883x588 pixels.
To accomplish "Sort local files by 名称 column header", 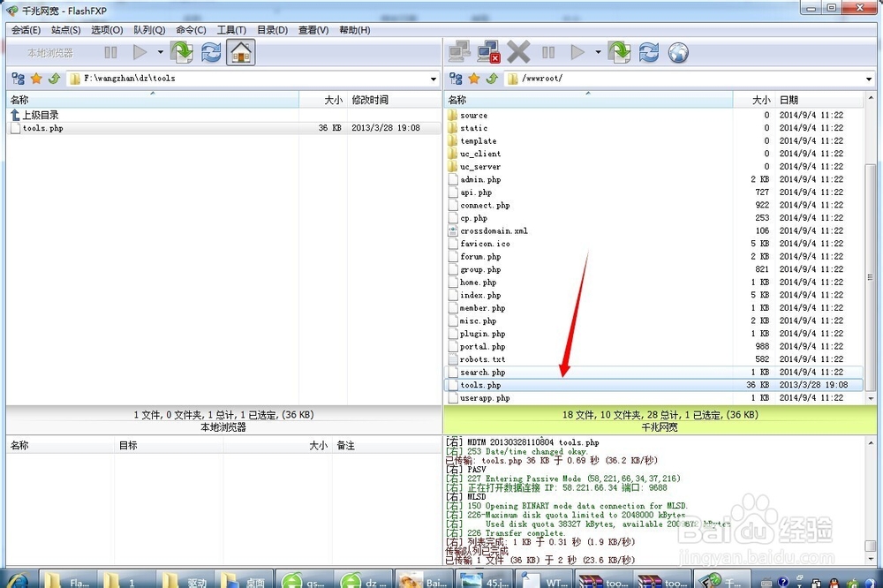I will tap(153, 100).
